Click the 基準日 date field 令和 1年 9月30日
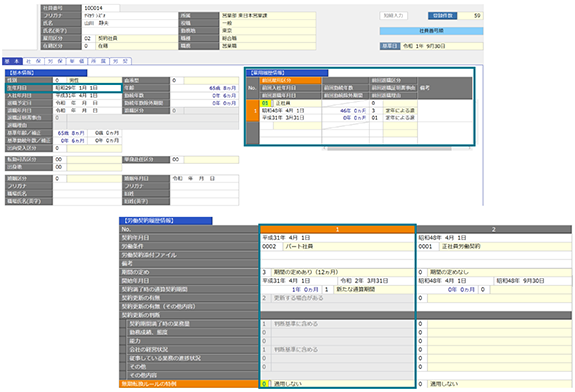Image resolution: width=575 pixels, height=392 pixels. click(442, 46)
